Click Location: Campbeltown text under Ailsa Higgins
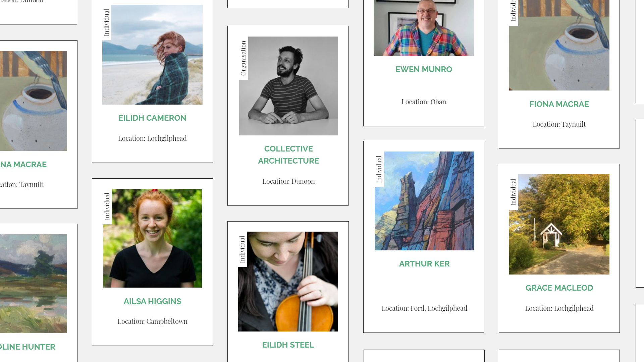Image resolution: width=644 pixels, height=362 pixels. (152, 321)
